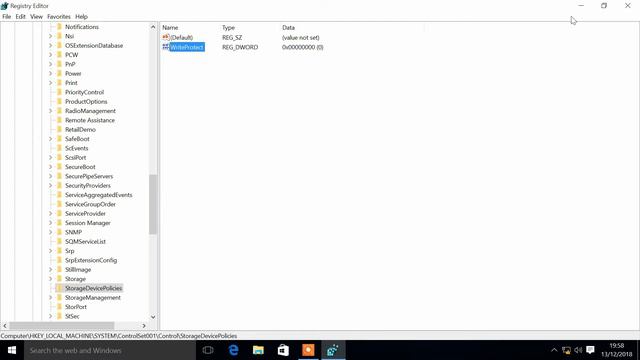
Task: Expand the Session Manager key
Action: 51,223
